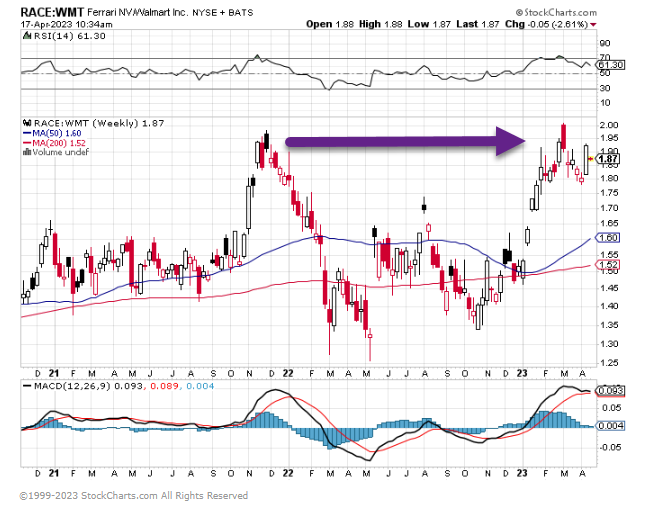656x509 pixels.
Task: Click the blue boxed 1.60 MA value tag
Action: tap(607, 238)
